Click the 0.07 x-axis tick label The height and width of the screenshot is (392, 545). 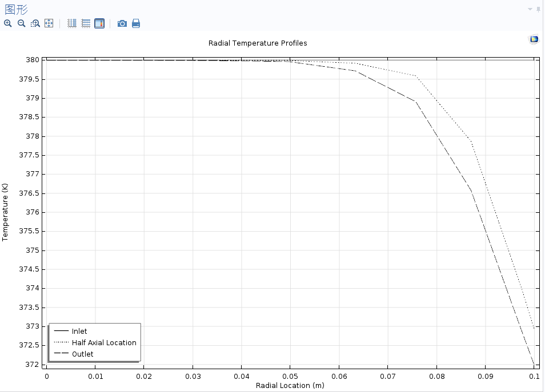click(x=387, y=377)
